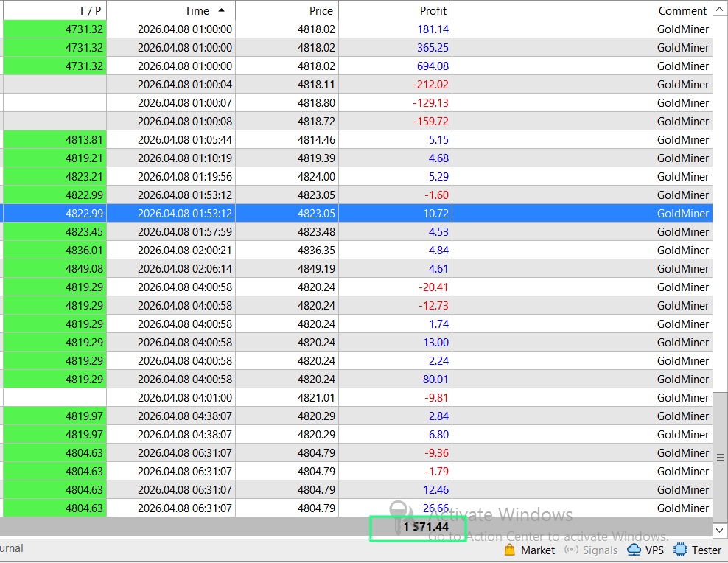Viewport: 728px width, 563px height.
Task: Click the total profit value 1 571.44
Action: tap(418, 528)
